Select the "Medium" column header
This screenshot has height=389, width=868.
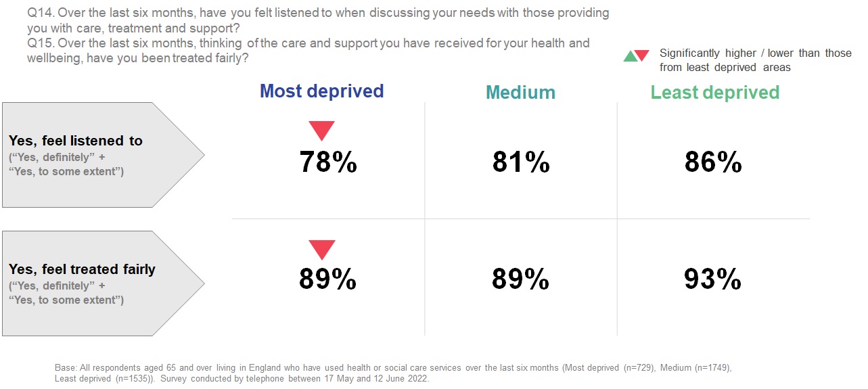(520, 93)
